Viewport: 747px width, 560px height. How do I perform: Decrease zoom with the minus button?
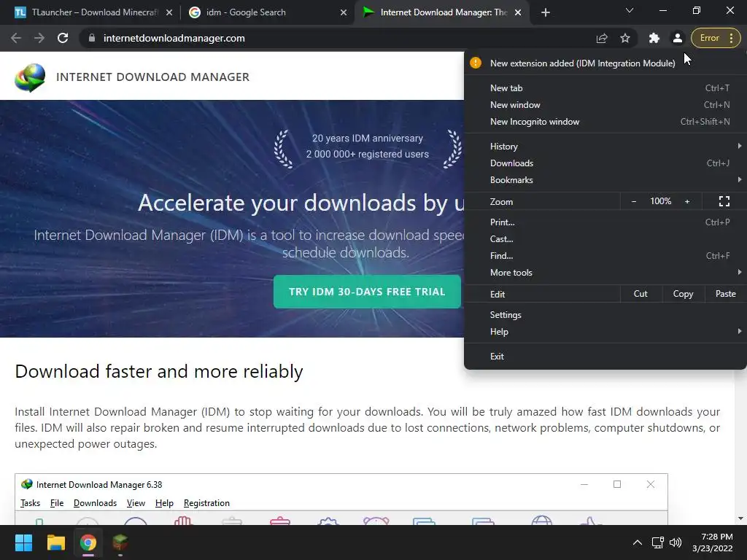pyautogui.click(x=634, y=201)
